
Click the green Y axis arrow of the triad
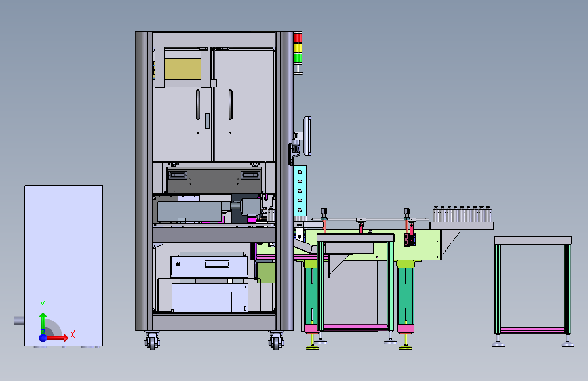[x=43, y=322]
